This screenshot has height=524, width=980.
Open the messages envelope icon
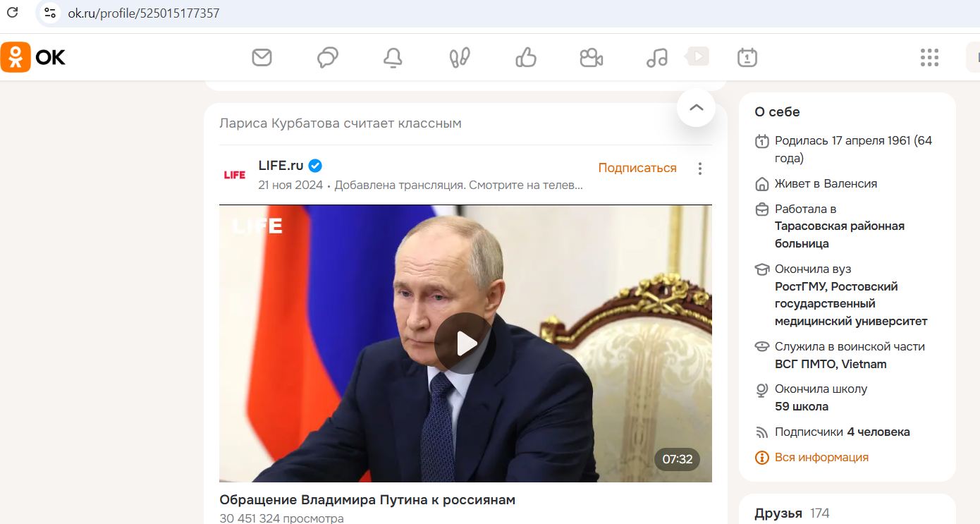[x=262, y=57]
